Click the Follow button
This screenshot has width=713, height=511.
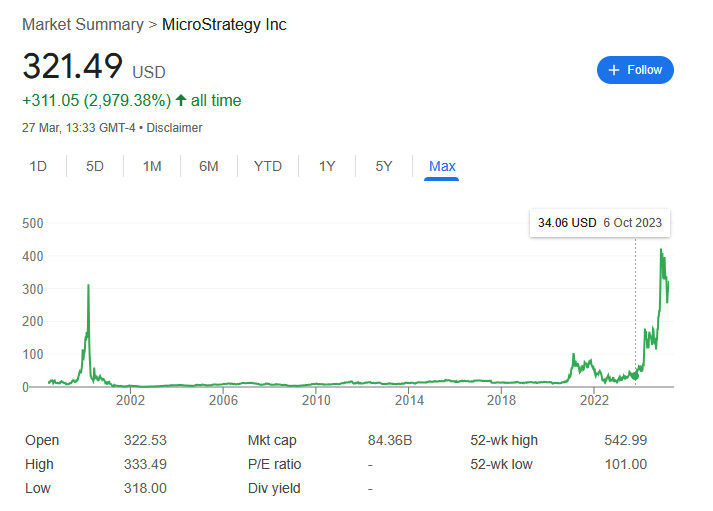[x=635, y=70]
